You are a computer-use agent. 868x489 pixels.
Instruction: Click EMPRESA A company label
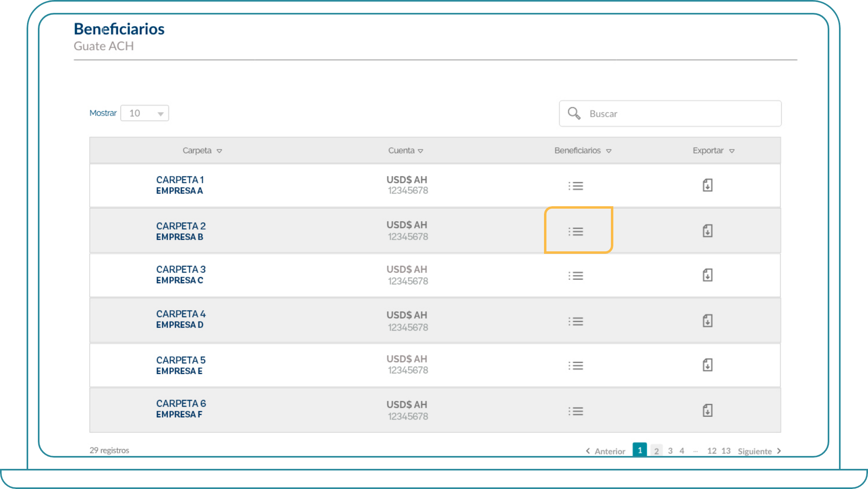click(179, 191)
